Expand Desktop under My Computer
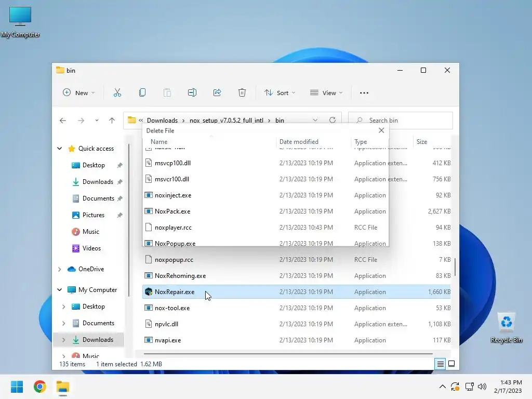 [64, 307]
